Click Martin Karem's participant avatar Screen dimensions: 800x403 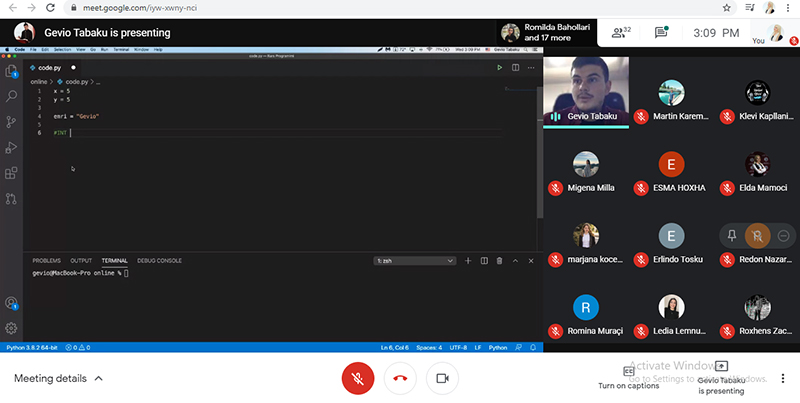671,92
